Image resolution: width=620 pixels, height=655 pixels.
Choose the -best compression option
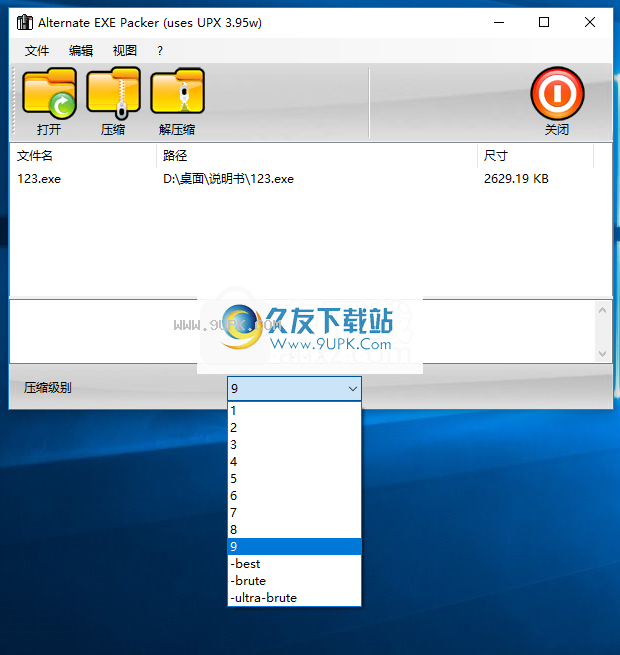(x=295, y=564)
